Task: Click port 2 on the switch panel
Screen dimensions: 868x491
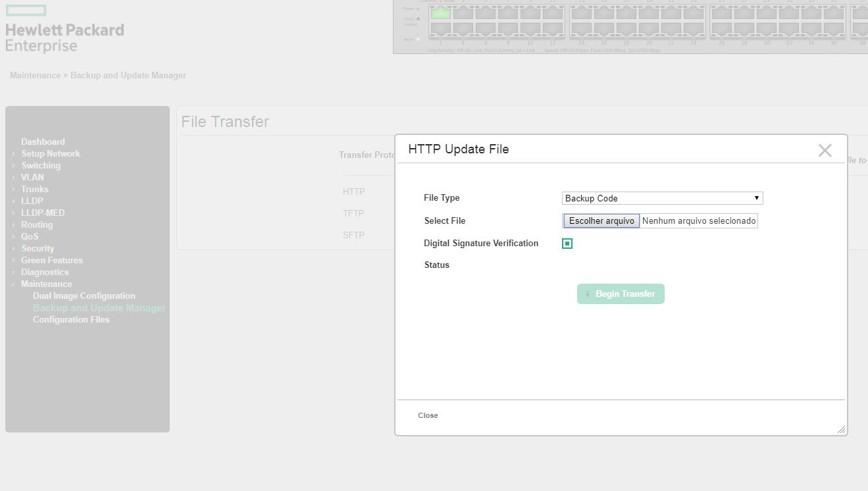Action: [x=440, y=29]
